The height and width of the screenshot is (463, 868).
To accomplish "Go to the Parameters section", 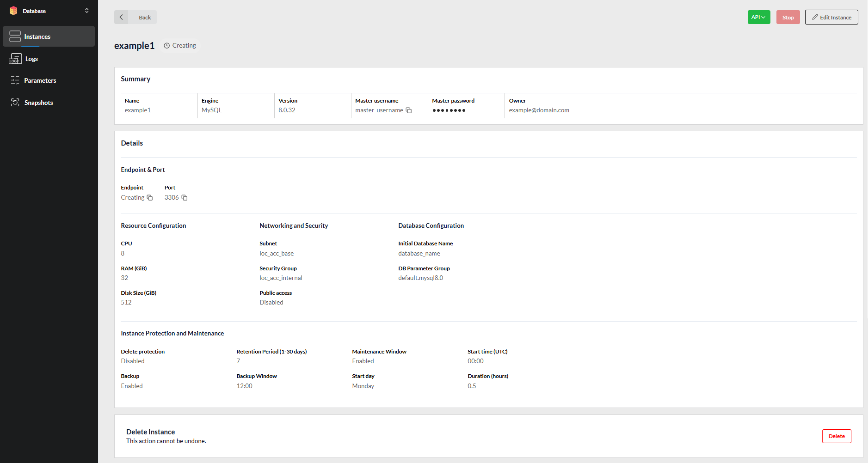I will (x=40, y=80).
